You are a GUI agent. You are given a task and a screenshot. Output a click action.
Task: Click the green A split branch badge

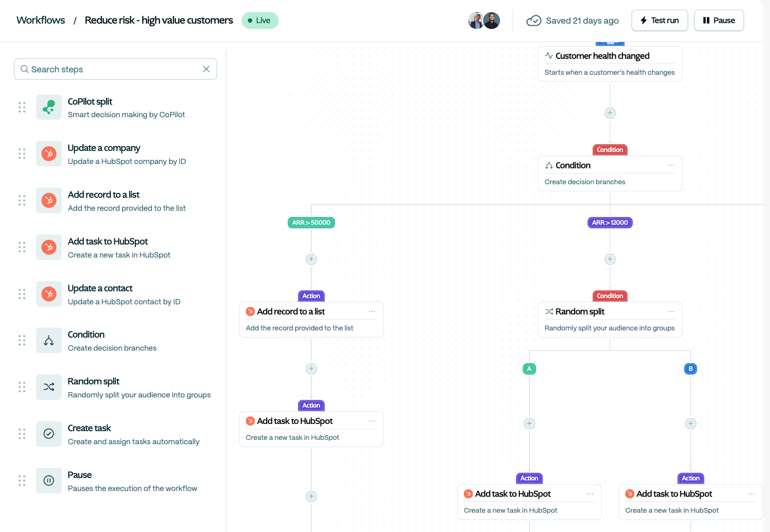coord(529,368)
